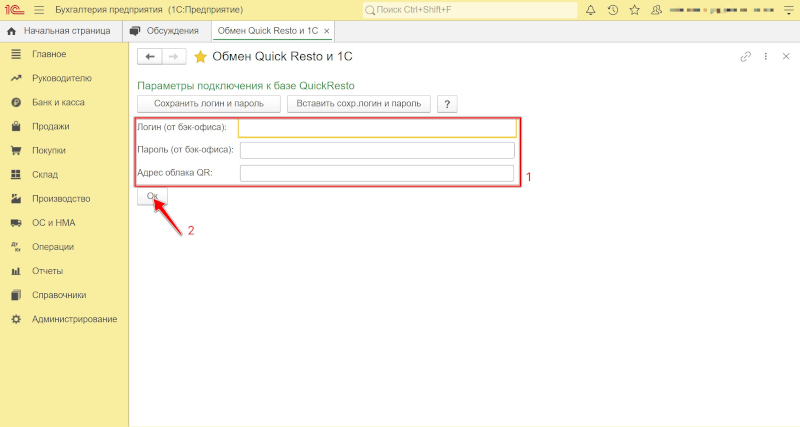Image resolution: width=800 pixels, height=427 pixels.
Task: Go back with the left arrow button
Action: coord(149,57)
